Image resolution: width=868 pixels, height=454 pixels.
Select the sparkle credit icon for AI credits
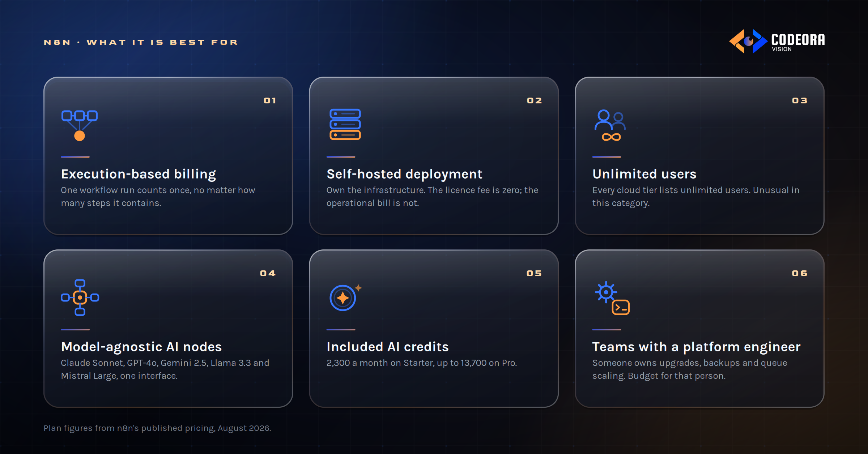click(346, 297)
